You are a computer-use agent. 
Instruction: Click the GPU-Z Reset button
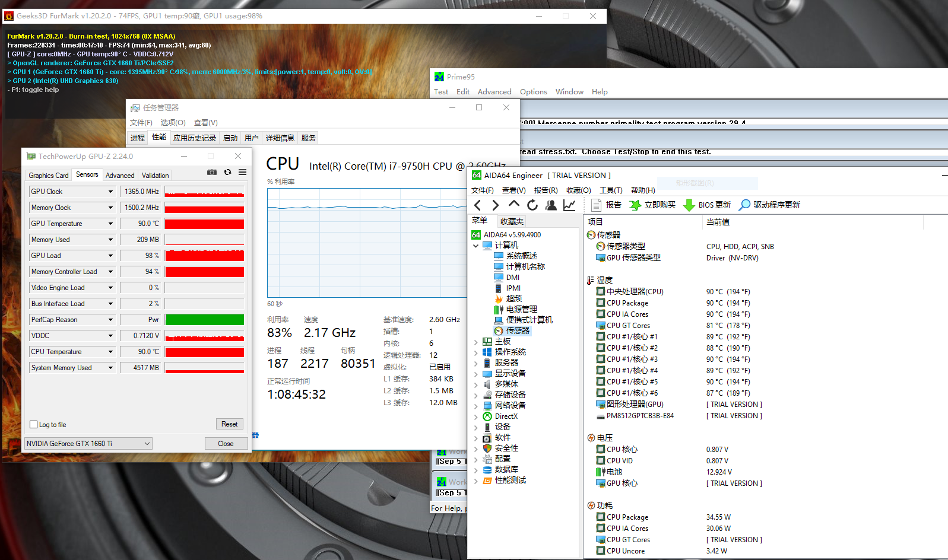pyautogui.click(x=230, y=424)
